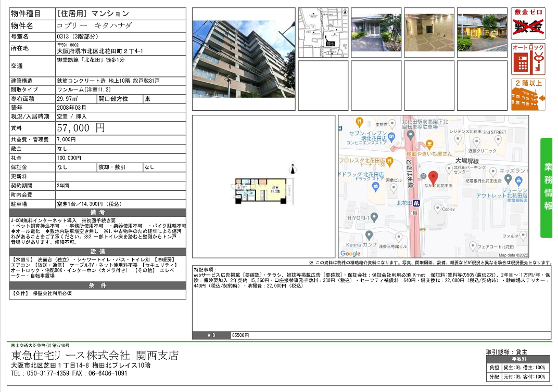Click the 近原クリニック map pin
This screenshot has height=392, width=558.
[x=476, y=142]
